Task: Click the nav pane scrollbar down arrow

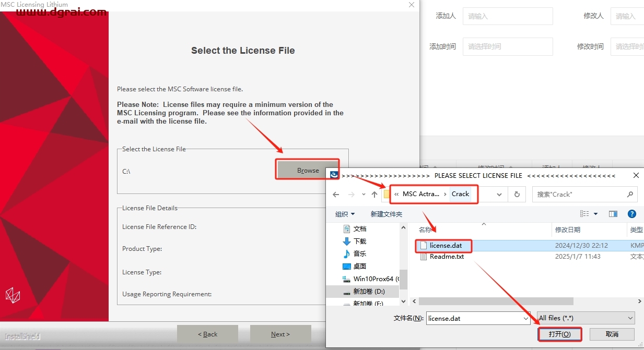Action: click(403, 301)
